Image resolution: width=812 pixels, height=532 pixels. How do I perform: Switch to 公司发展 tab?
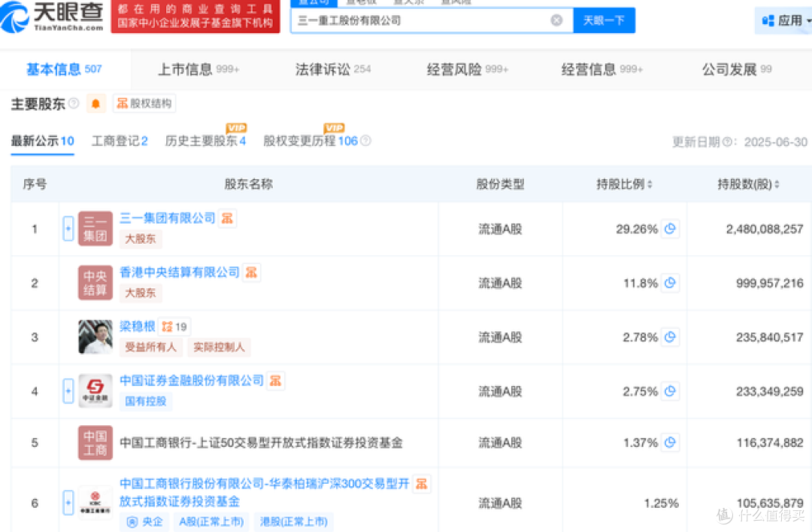coord(736,69)
